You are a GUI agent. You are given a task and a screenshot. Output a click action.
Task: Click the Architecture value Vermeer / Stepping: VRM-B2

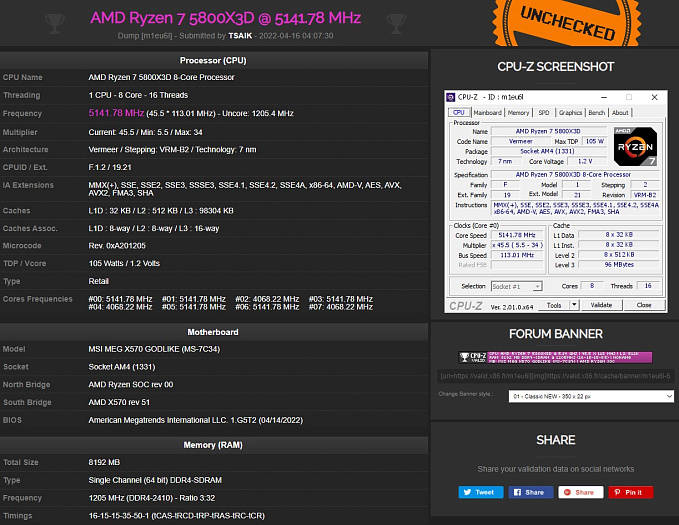tap(172, 149)
